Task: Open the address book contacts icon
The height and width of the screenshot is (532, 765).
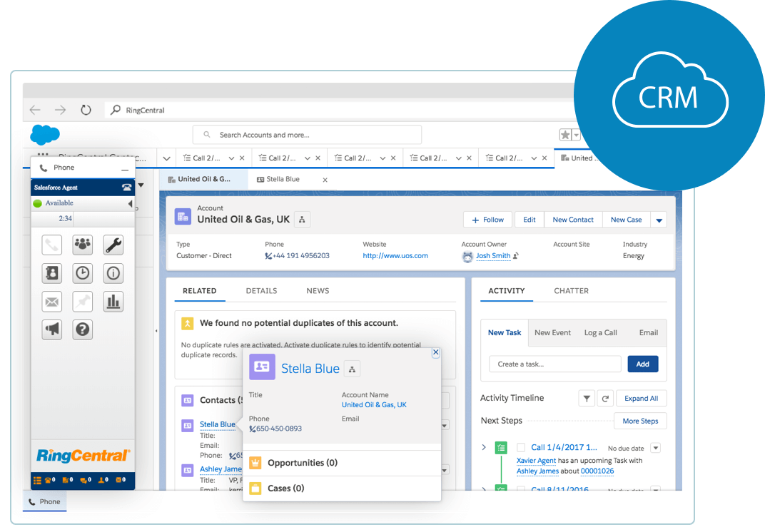Action: [51, 273]
